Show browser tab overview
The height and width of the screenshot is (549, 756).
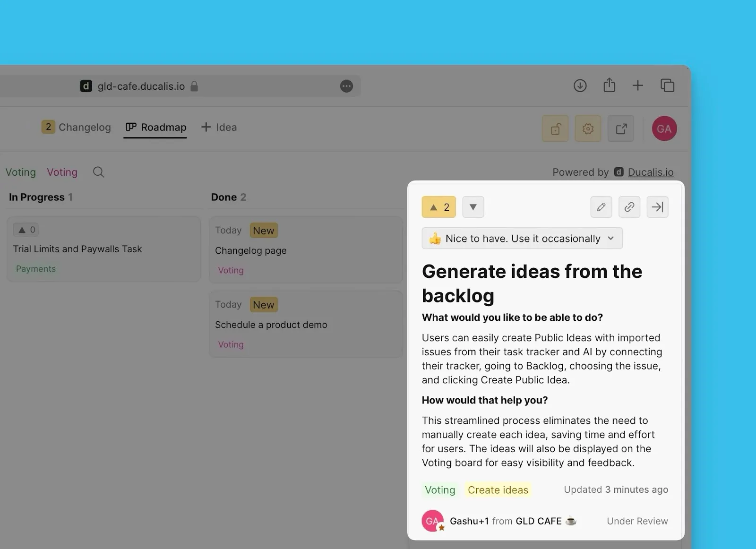[x=667, y=86]
